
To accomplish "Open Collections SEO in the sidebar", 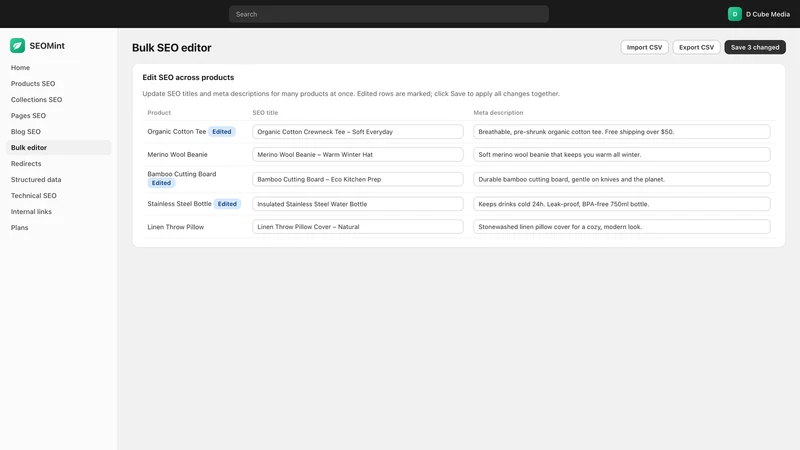I will coord(37,99).
